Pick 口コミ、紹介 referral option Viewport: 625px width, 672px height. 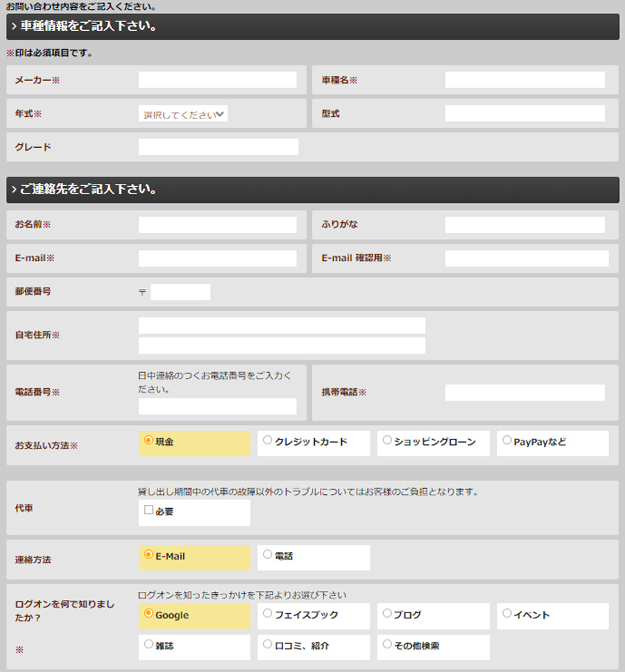[268, 645]
